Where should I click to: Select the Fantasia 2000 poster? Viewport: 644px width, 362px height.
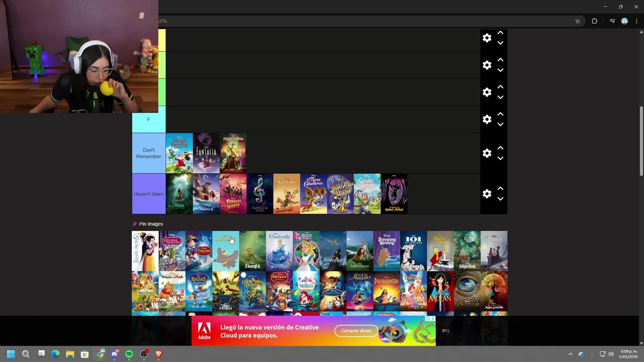pos(260,194)
